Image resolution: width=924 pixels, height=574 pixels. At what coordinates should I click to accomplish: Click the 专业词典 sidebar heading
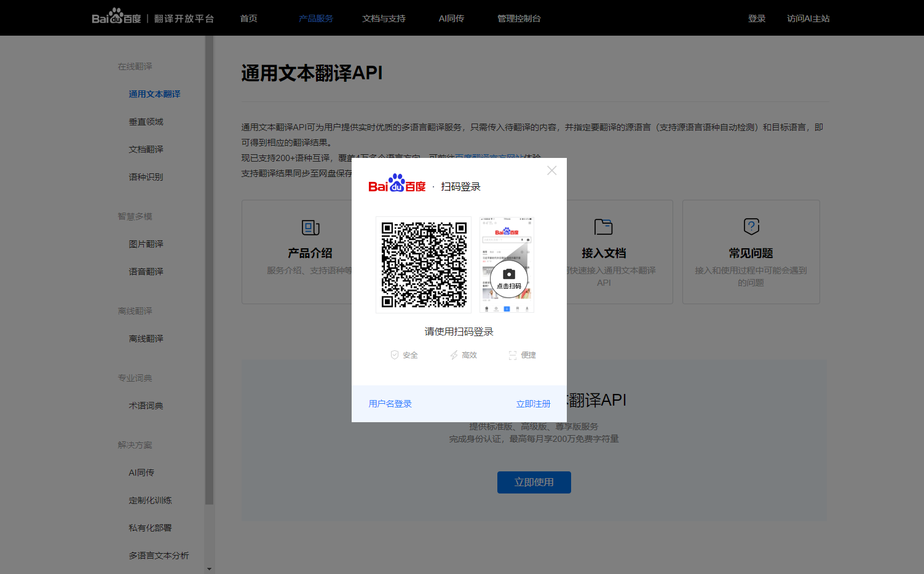(x=135, y=378)
